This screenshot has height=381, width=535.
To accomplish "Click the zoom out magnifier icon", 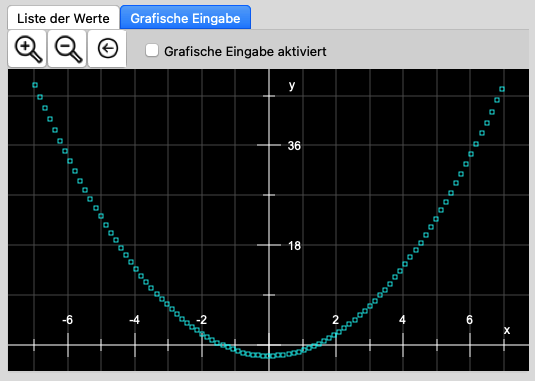I will pos(67,49).
